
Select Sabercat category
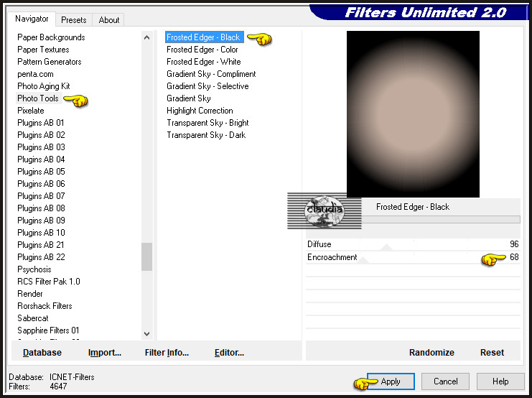[x=32, y=318]
